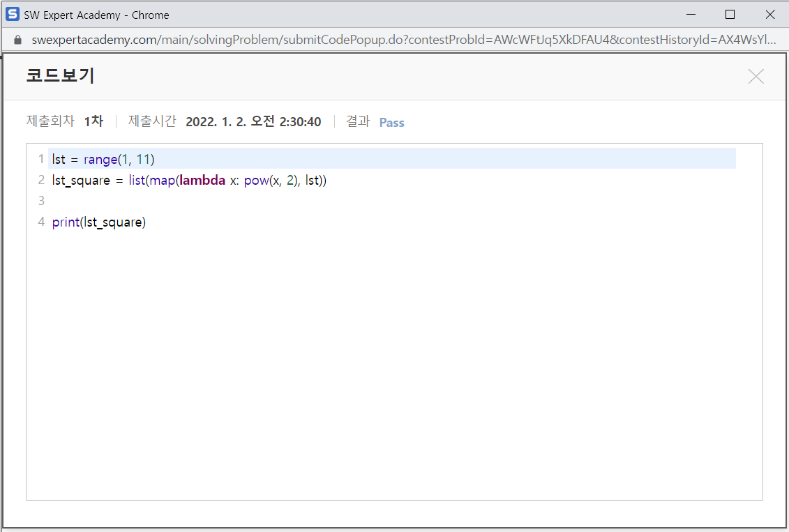
Task: Click the SW Expert Academy favicon in title bar
Action: click(12, 14)
